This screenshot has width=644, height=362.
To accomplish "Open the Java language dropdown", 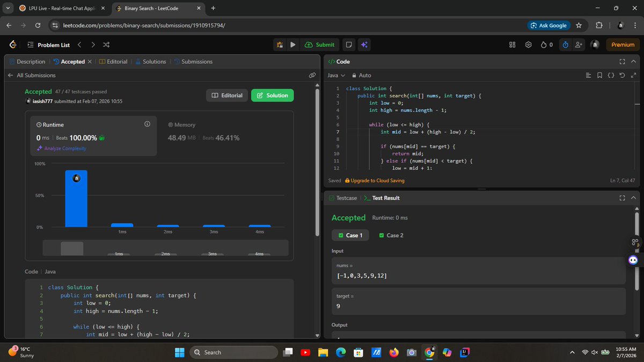I will tap(336, 76).
